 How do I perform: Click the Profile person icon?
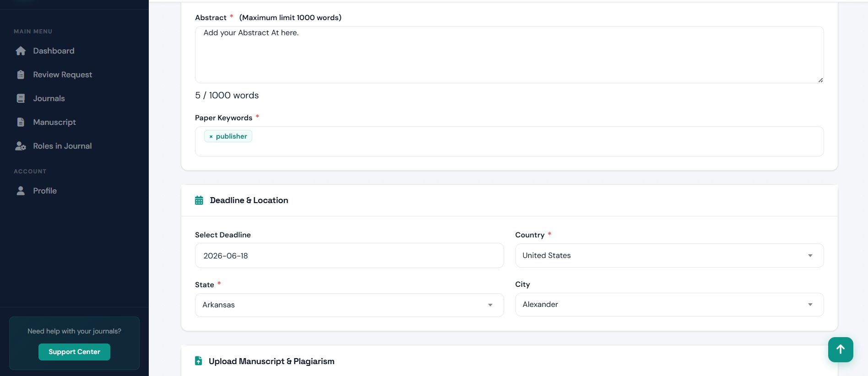[x=21, y=191]
